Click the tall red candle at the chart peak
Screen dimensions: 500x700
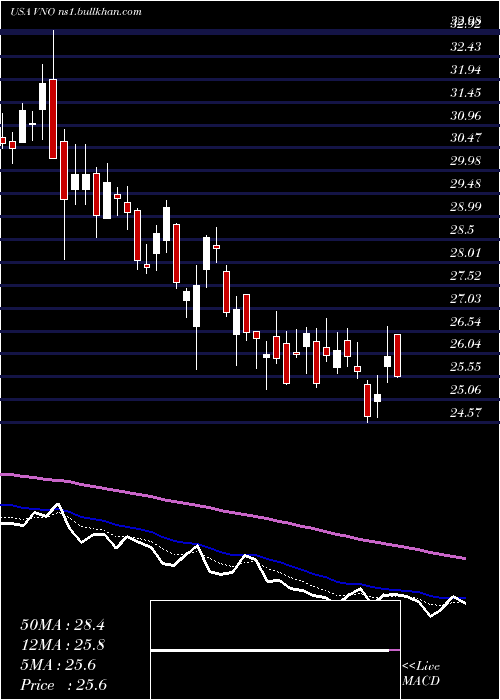point(53,119)
